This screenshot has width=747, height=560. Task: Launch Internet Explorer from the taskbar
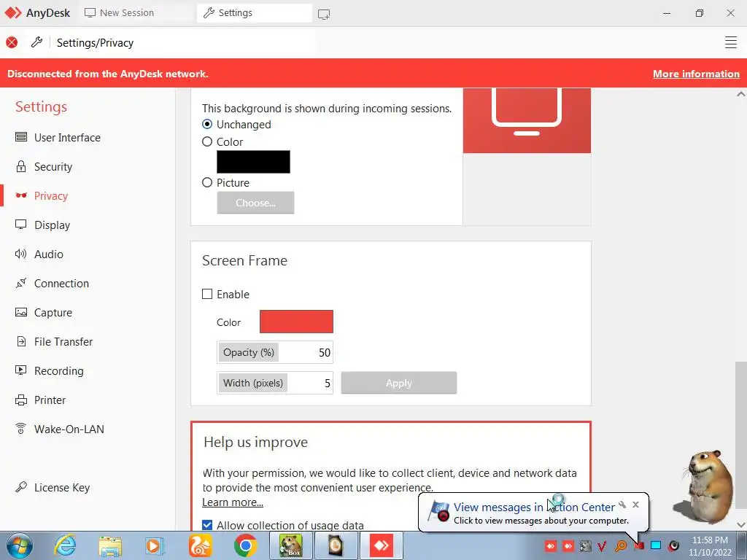[x=65, y=545]
